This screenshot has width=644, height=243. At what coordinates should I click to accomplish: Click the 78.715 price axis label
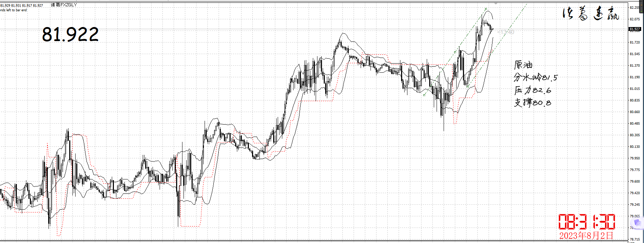tap(635, 239)
